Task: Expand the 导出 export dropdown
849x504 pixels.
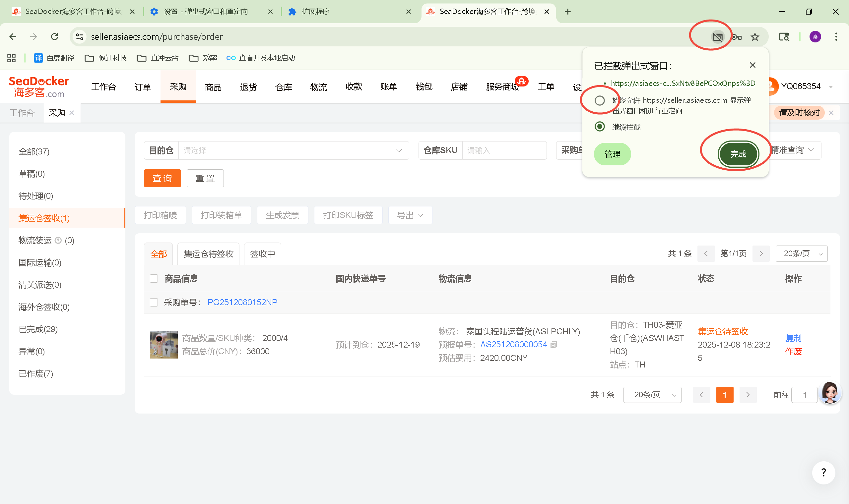Action: pos(410,215)
